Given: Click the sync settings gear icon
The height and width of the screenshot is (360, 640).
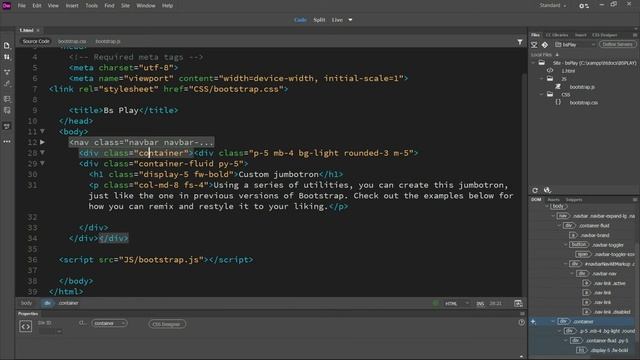Looking at the screenshot, I should [584, 6].
